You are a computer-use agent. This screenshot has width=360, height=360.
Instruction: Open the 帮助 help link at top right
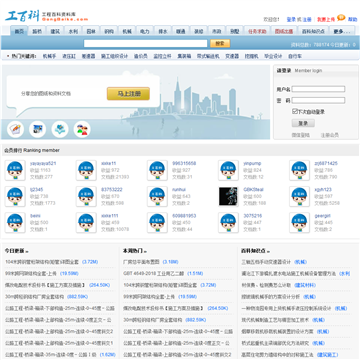point(352,20)
